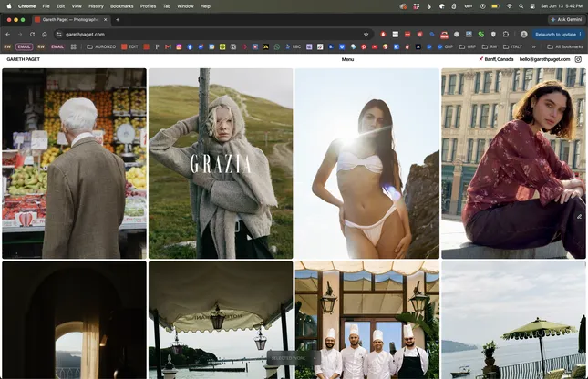Open the Chrome profile avatar
Image resolution: width=588 pixels, height=379 pixels.
(x=524, y=34)
